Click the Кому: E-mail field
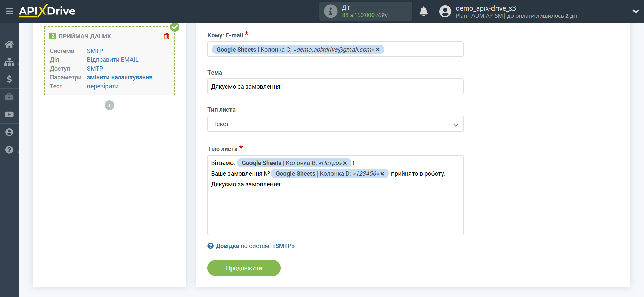The width and height of the screenshot is (644, 297). click(x=335, y=49)
